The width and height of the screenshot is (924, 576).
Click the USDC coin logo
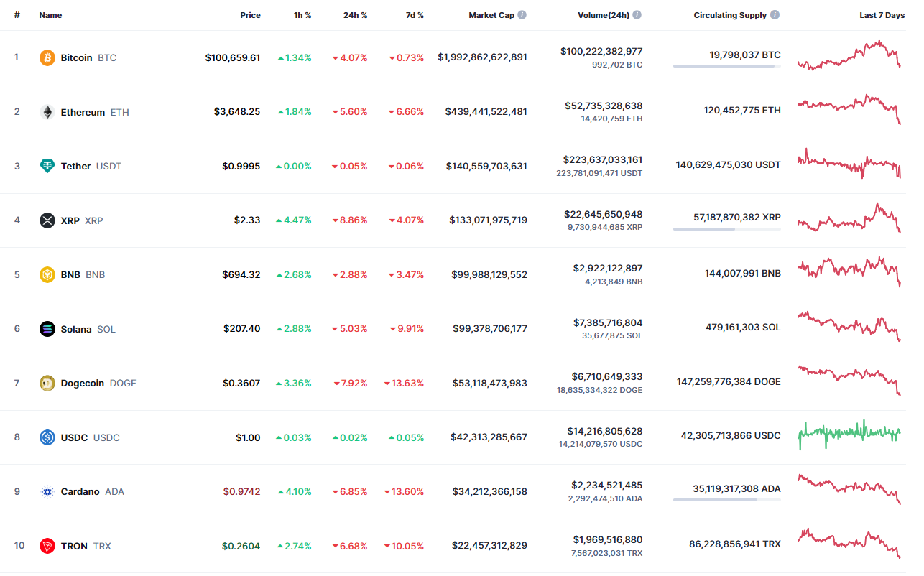(47, 437)
